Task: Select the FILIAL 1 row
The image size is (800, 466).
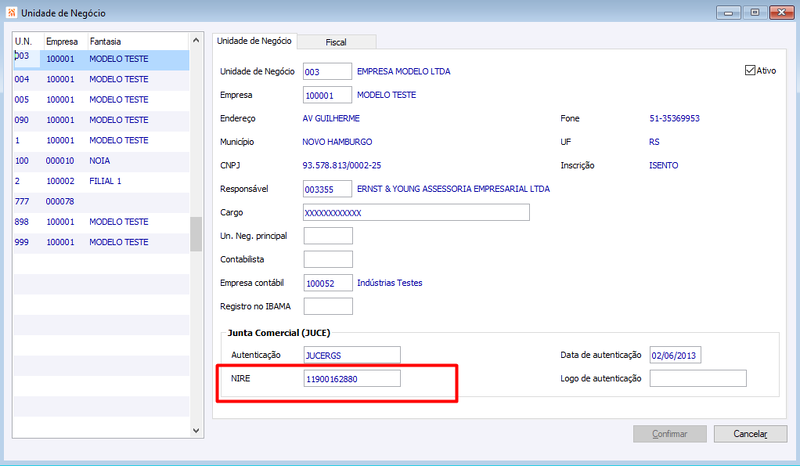Action: coord(101,181)
